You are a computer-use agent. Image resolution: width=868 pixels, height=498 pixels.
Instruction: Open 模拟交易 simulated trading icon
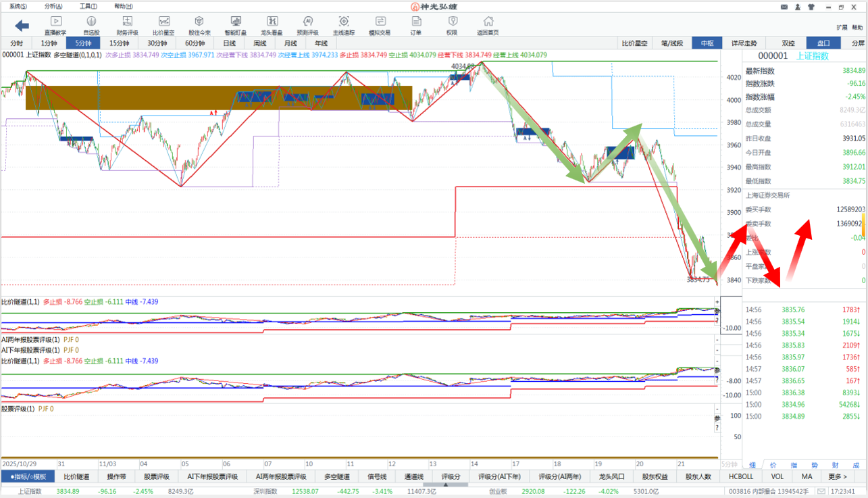tap(380, 26)
